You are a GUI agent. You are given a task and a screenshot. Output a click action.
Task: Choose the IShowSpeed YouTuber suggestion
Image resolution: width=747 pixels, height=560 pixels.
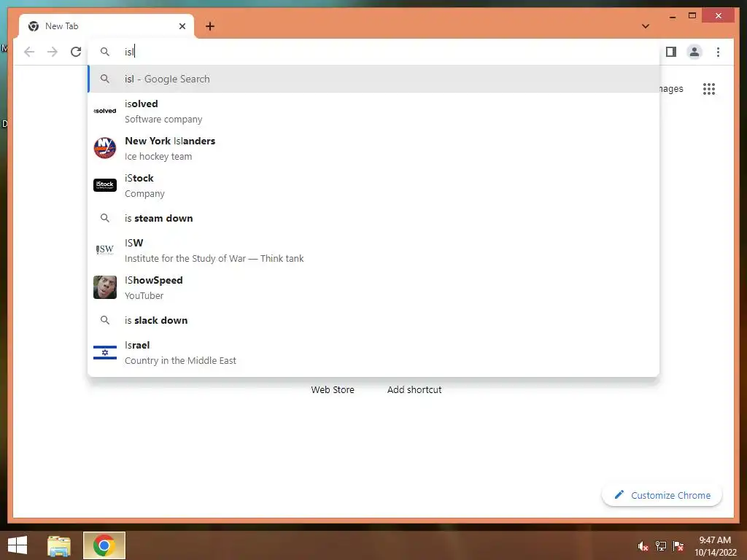(374, 287)
